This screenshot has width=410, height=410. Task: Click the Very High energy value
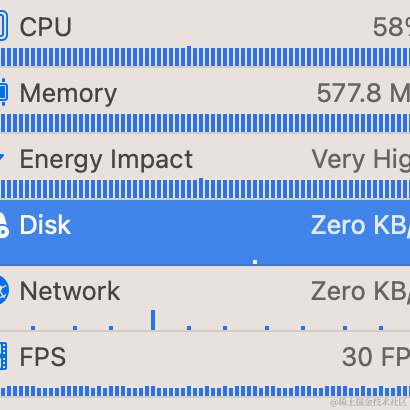coord(361,160)
